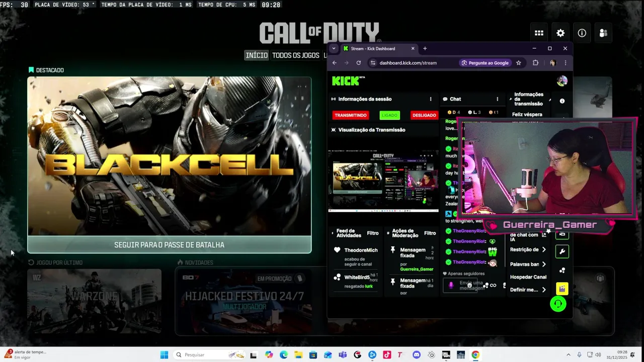Open Chrome extensions puzzle icon
Screen dimensions: 644x362
point(535,63)
